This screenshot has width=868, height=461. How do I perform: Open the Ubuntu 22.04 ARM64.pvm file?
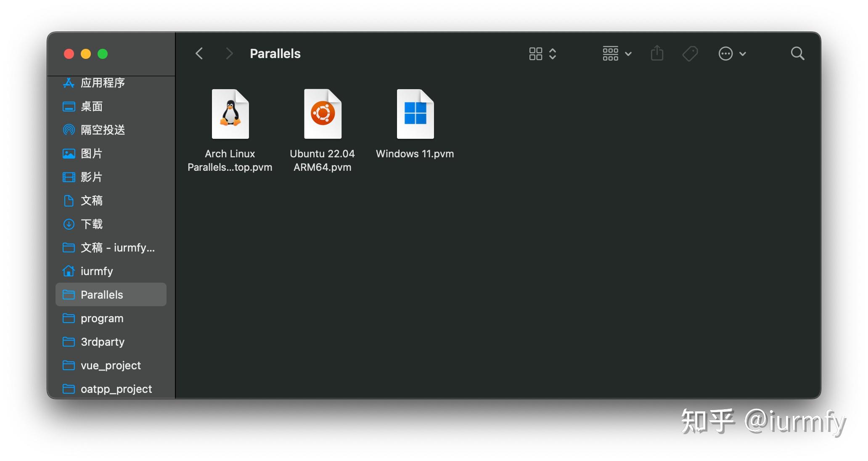point(322,114)
